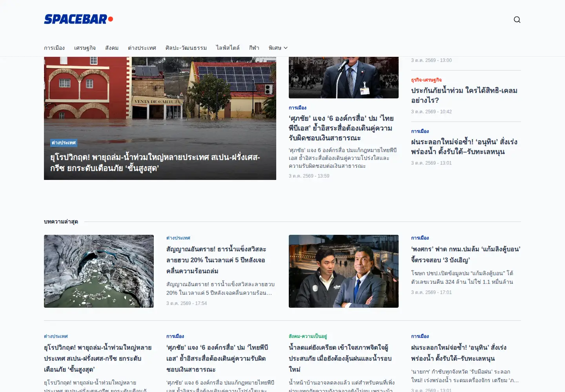Open the glacier aerial photo thumbnail

[99, 271]
